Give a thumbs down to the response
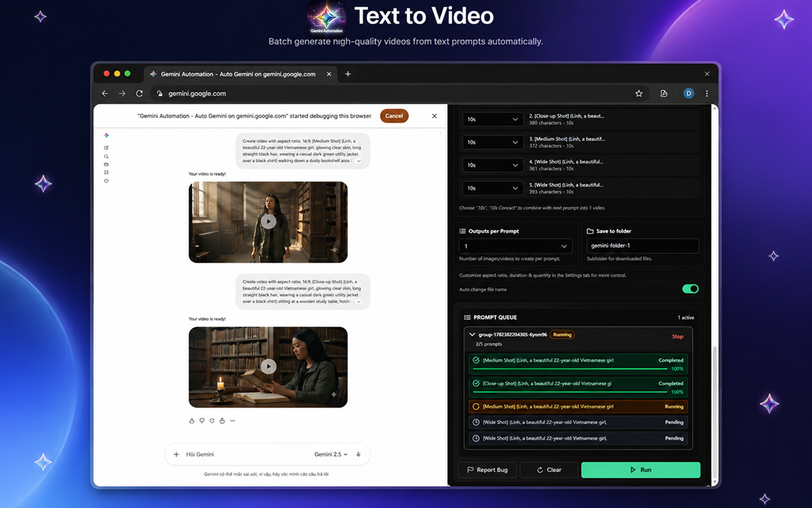812x508 pixels. click(202, 420)
